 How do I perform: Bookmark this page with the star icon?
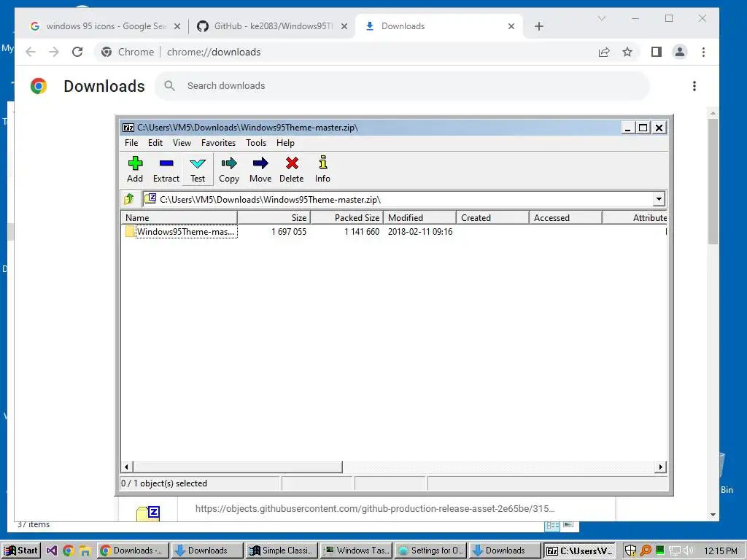[627, 52]
